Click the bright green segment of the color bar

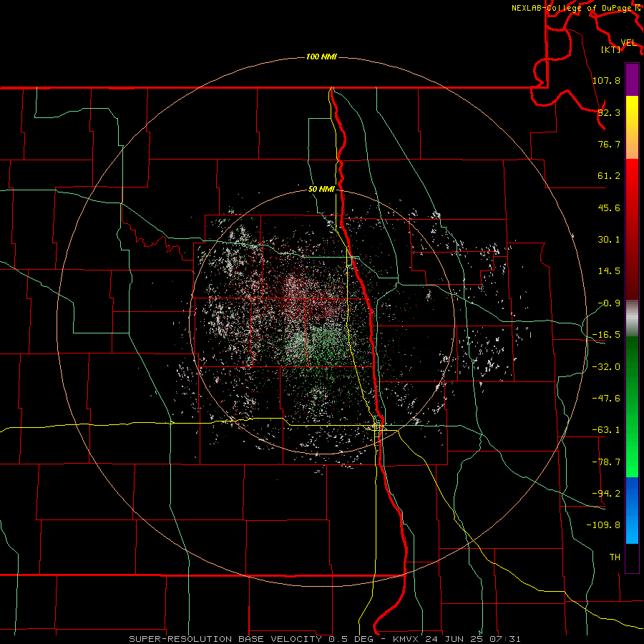[632, 406]
